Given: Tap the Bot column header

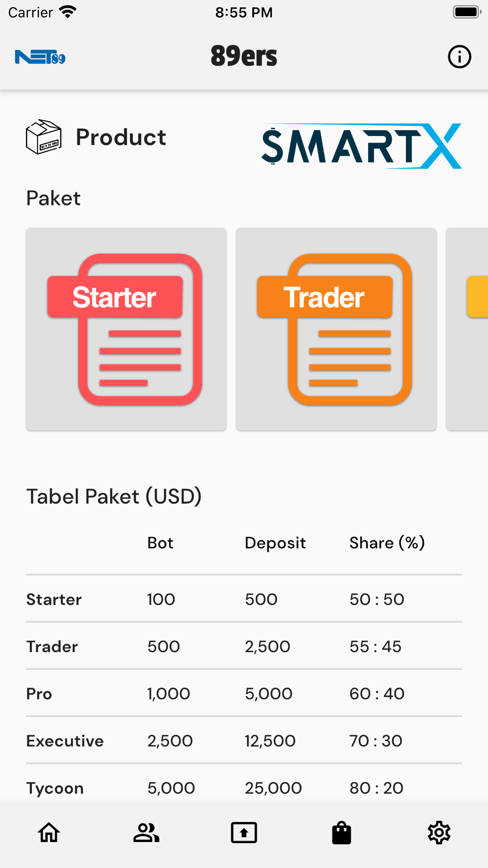Looking at the screenshot, I should click(161, 543).
